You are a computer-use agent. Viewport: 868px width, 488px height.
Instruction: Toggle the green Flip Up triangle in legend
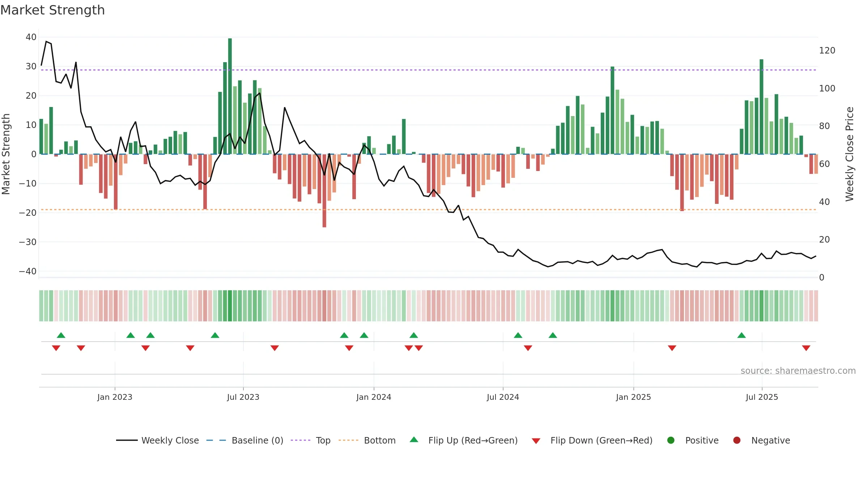414,440
